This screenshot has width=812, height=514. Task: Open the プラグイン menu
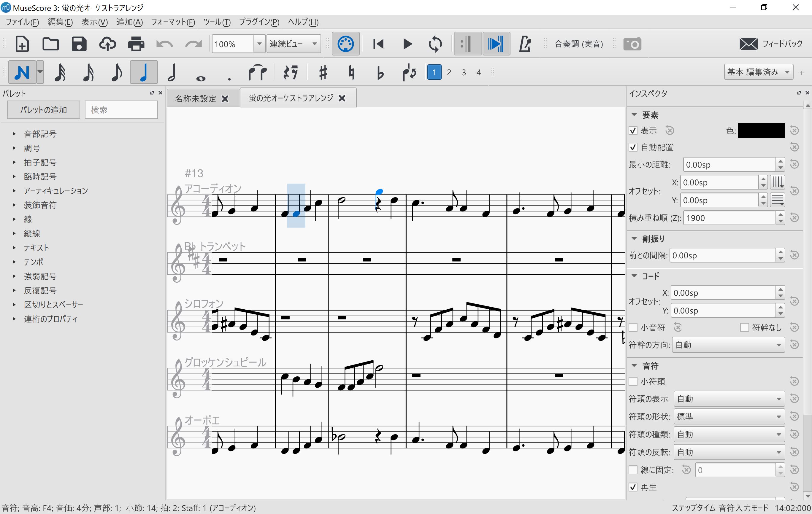[x=259, y=22]
